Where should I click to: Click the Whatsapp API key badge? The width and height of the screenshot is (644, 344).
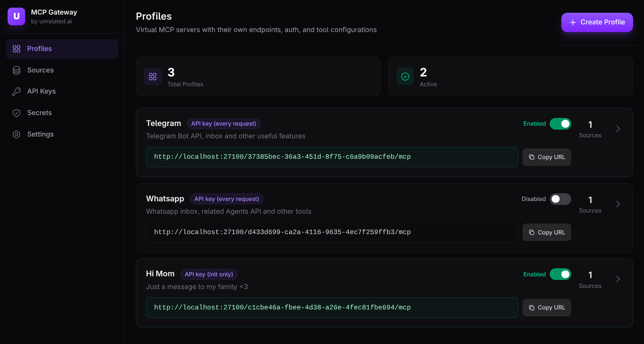pos(226,199)
